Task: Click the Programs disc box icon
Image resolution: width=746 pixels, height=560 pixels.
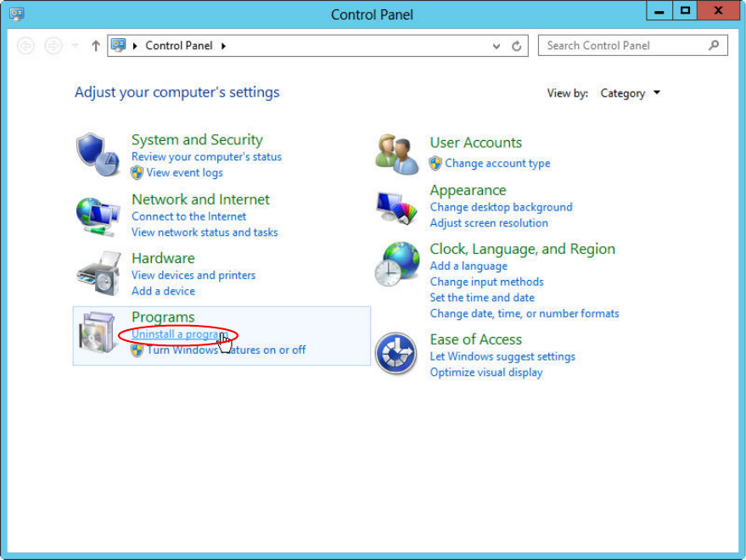Action: point(97,333)
